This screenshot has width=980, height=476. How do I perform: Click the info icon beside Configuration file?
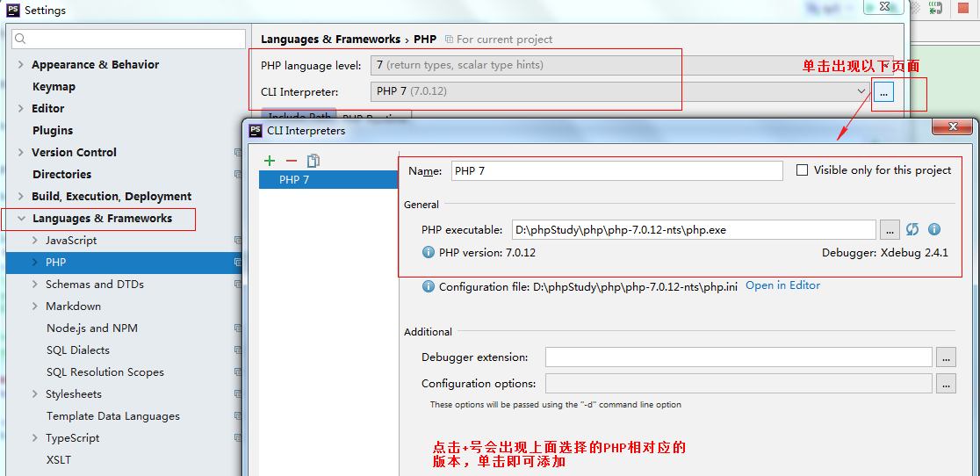(429, 286)
